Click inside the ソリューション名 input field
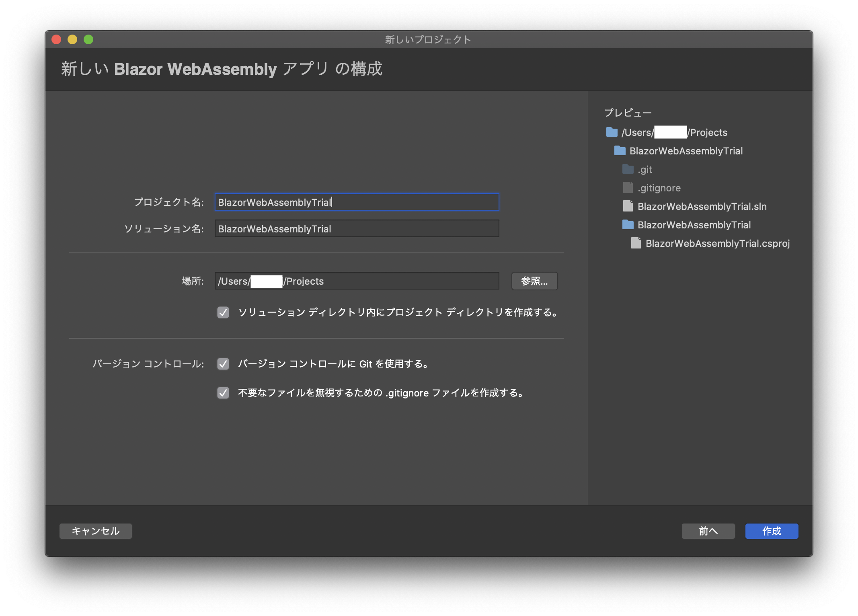Viewport: 858px width, 616px height. (357, 228)
